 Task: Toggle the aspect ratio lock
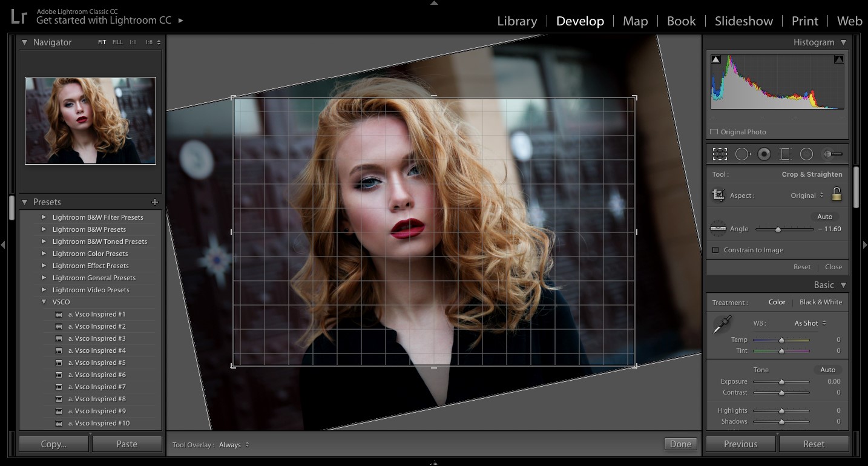pyautogui.click(x=837, y=194)
